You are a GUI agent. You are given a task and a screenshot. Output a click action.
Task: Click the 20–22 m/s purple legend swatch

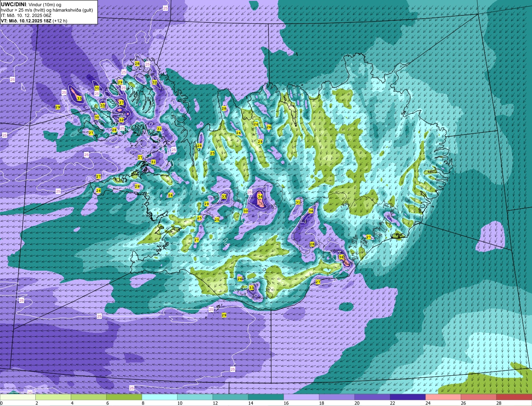coord(373,397)
